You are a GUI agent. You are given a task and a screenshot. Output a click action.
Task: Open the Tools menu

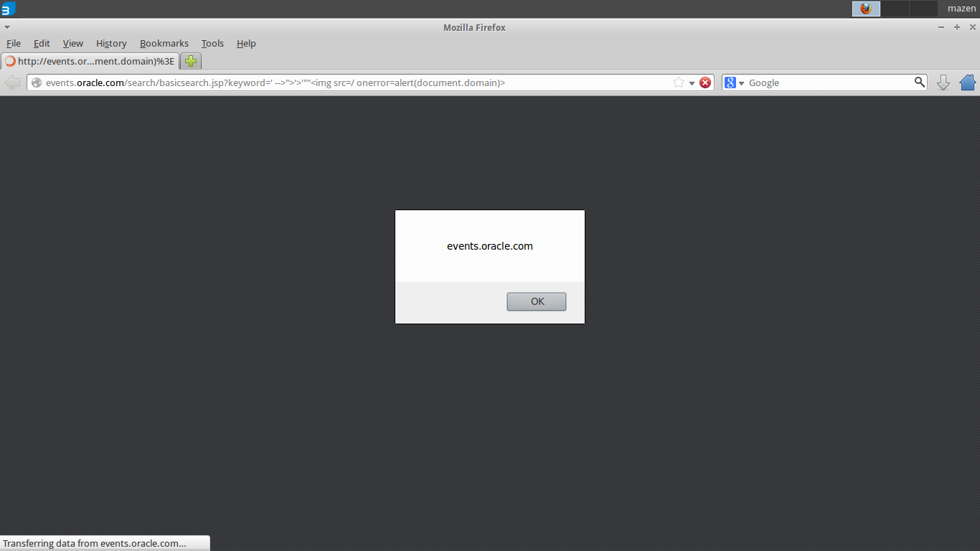tap(212, 43)
